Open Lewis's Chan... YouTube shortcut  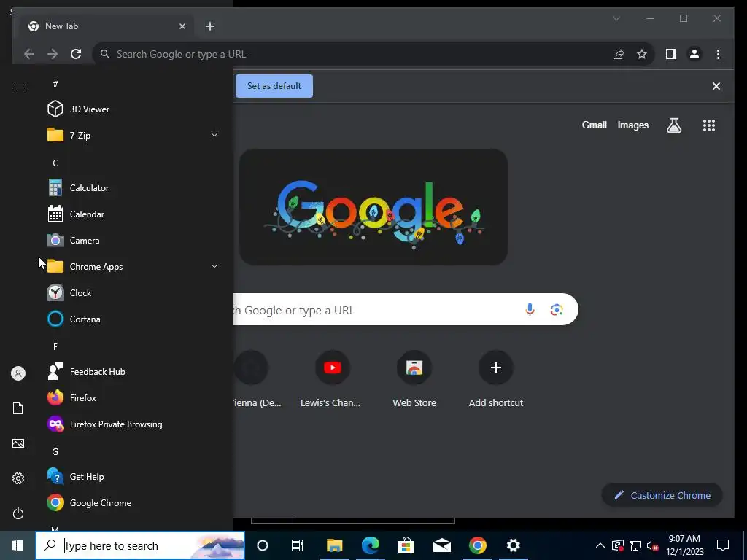pos(332,380)
